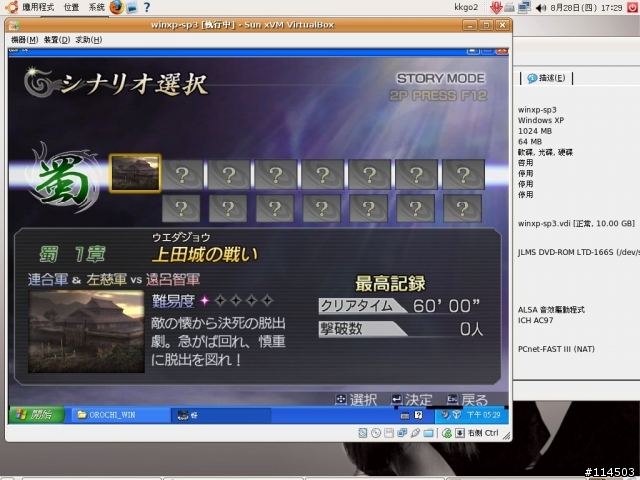Click the blue launcher icon beside Firefox
The height and width of the screenshot is (480, 640).
coord(132,7)
